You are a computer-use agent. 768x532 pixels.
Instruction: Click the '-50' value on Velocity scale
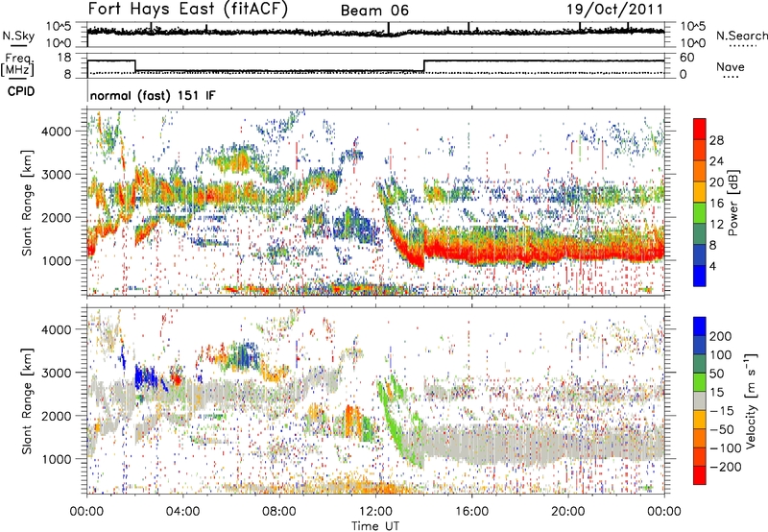(x=722, y=429)
